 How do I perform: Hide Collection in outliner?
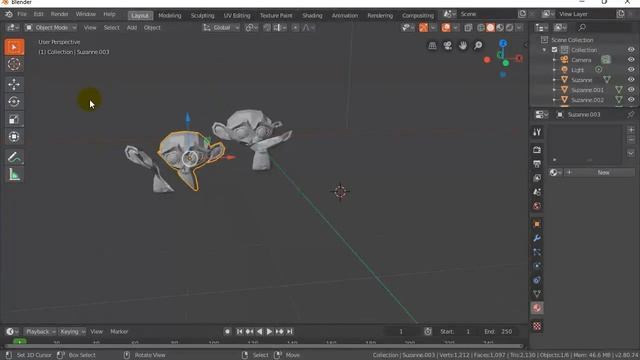[x=631, y=50]
